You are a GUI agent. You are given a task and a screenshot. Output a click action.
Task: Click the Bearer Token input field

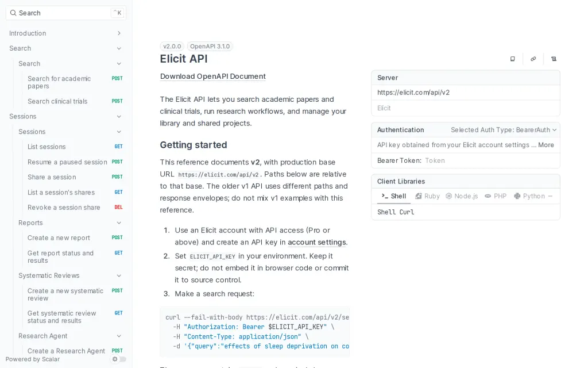(x=490, y=161)
